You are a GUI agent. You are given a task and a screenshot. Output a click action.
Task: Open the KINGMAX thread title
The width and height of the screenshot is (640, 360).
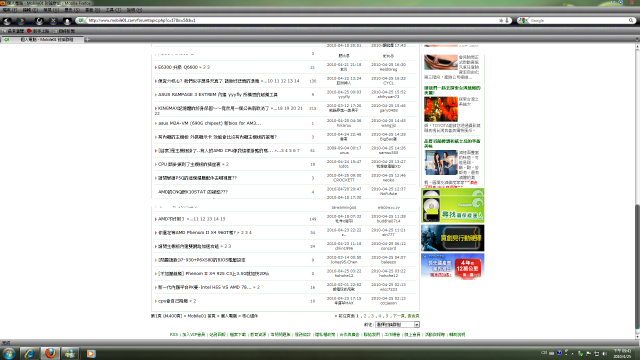[213, 109]
